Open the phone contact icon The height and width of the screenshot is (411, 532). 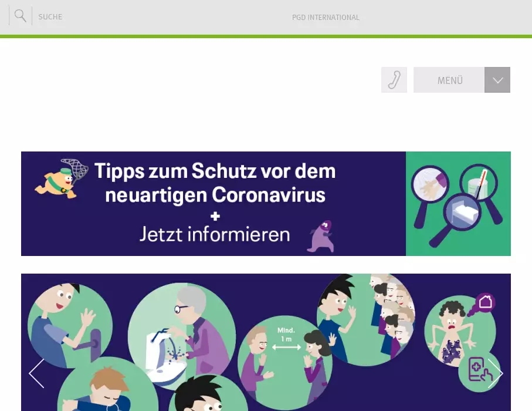394,80
